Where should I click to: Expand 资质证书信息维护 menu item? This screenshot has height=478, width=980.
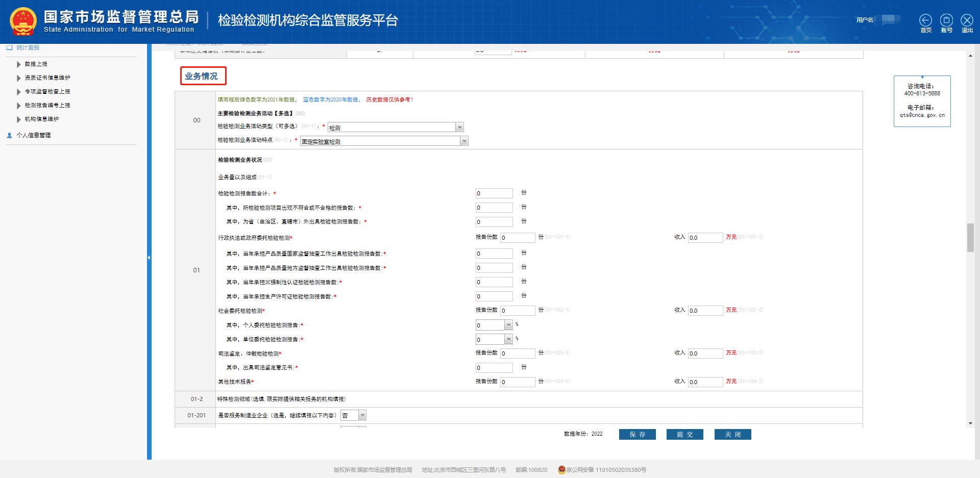click(x=47, y=78)
